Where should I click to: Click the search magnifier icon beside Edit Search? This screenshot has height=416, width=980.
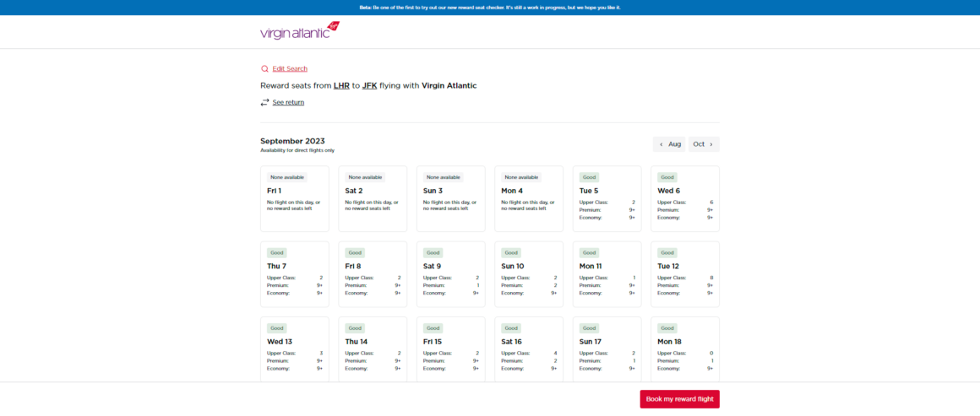[264, 68]
